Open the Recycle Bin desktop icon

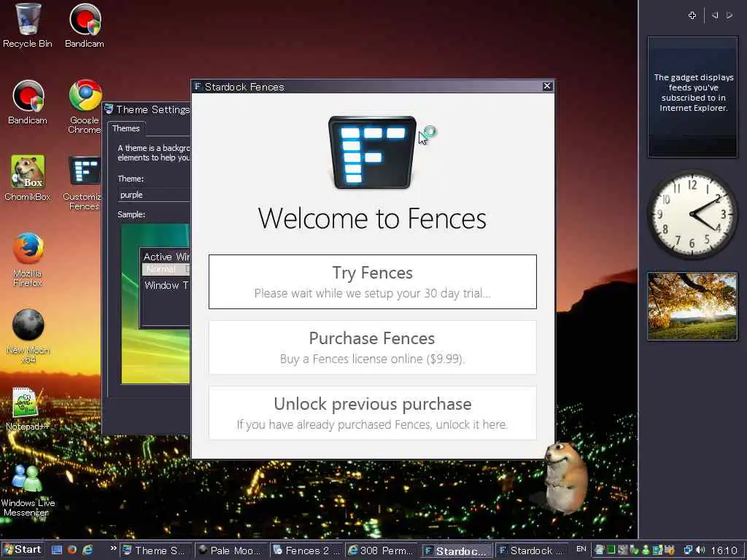tap(27, 26)
